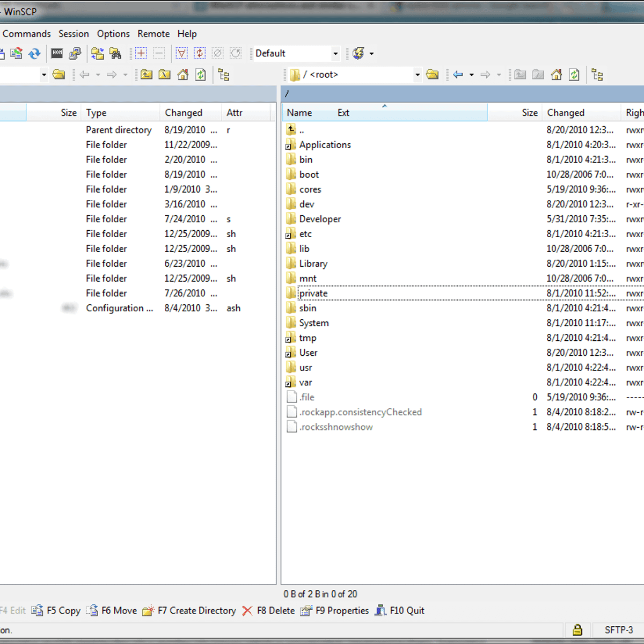
Task: Click the Synchronize blue arrows toolbar icon
Action: click(x=34, y=53)
